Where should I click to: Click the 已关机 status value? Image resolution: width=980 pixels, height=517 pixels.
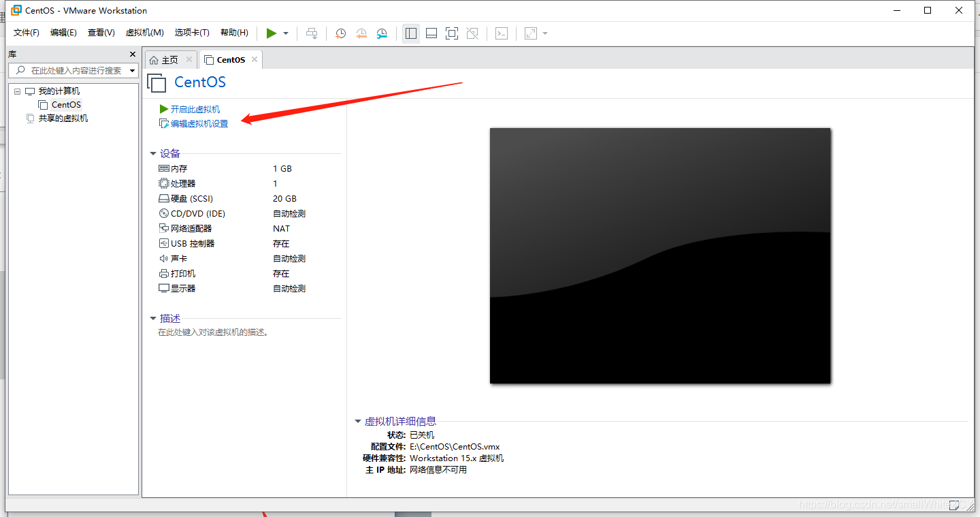point(422,435)
